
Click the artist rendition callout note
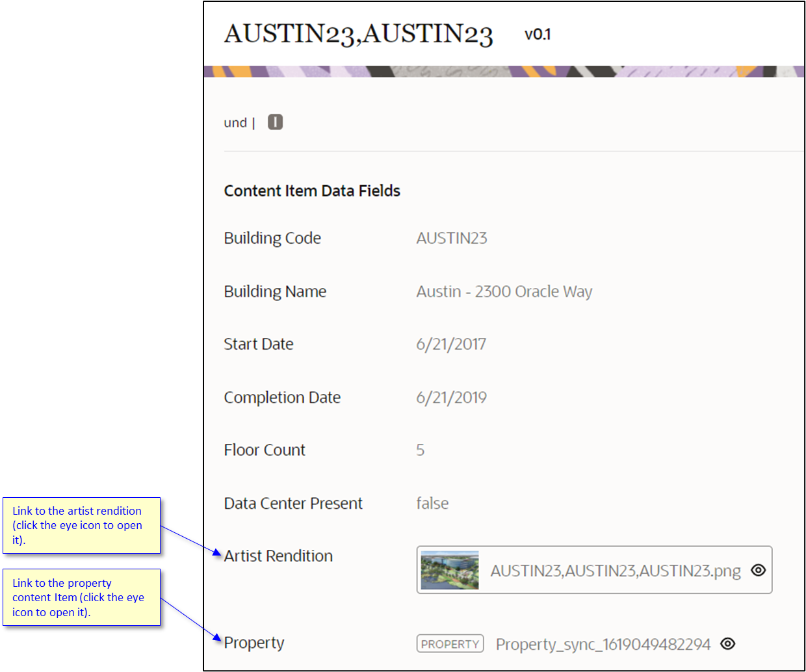point(80,525)
